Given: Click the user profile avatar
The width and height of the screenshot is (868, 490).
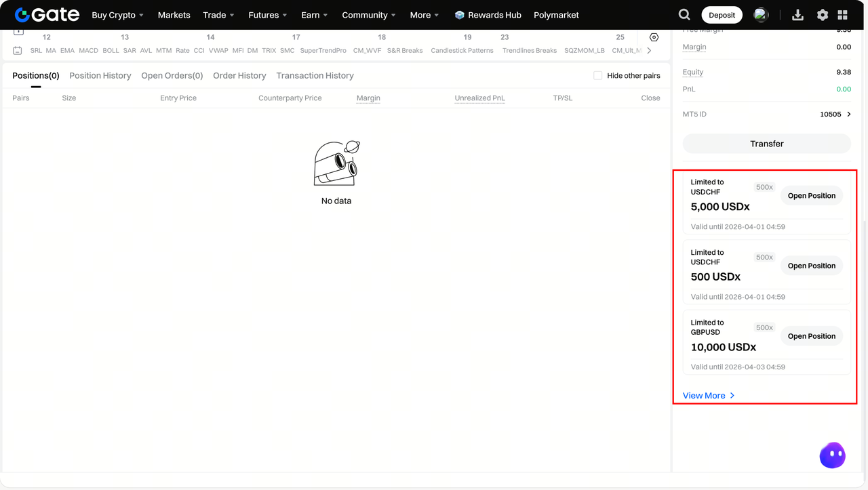Looking at the screenshot, I should (x=761, y=15).
